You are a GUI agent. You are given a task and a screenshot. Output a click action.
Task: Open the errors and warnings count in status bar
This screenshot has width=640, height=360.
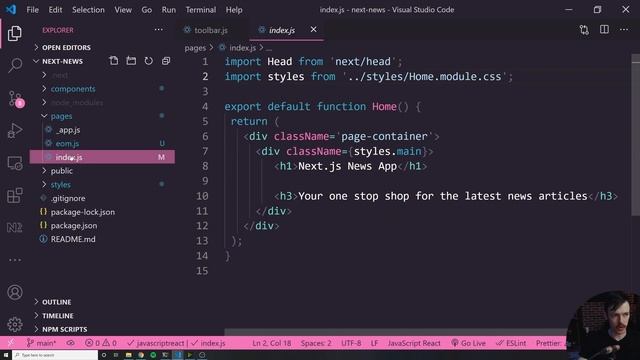[101, 343]
